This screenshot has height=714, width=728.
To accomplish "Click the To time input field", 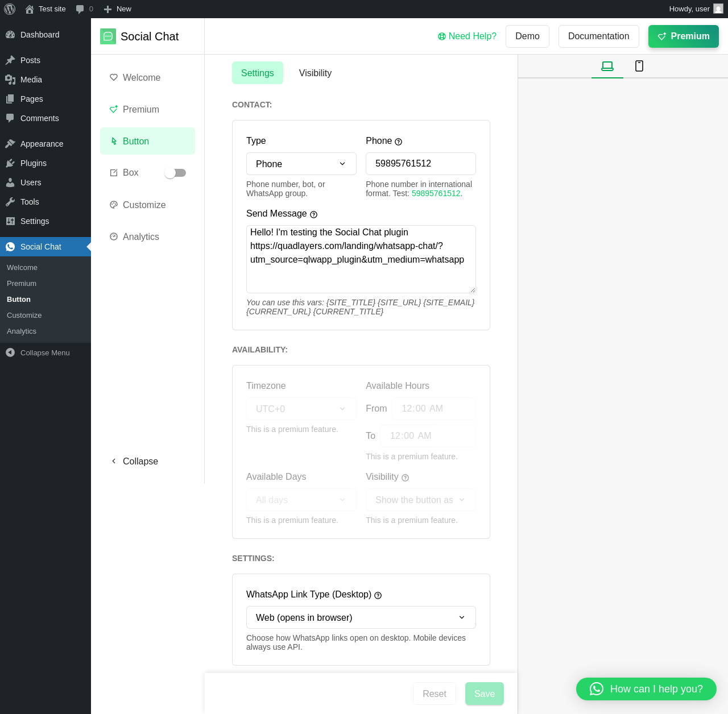I will point(428,436).
